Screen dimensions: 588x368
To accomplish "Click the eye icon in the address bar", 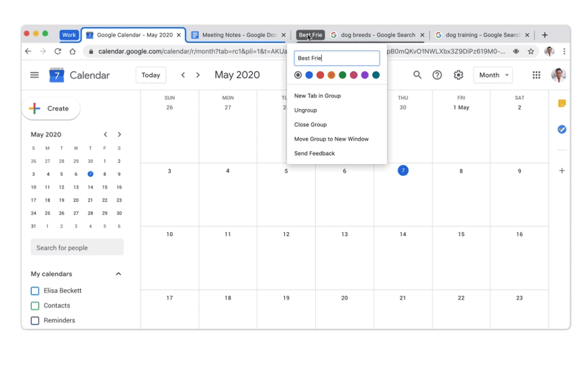I will pos(516,51).
